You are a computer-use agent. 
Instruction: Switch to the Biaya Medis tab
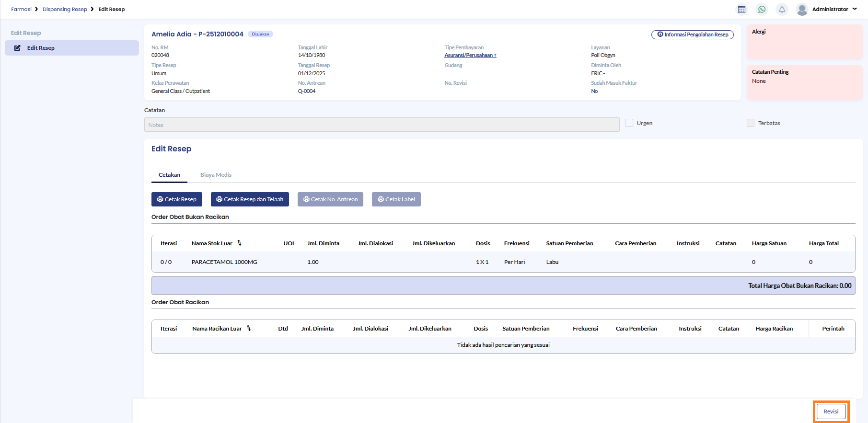point(216,175)
